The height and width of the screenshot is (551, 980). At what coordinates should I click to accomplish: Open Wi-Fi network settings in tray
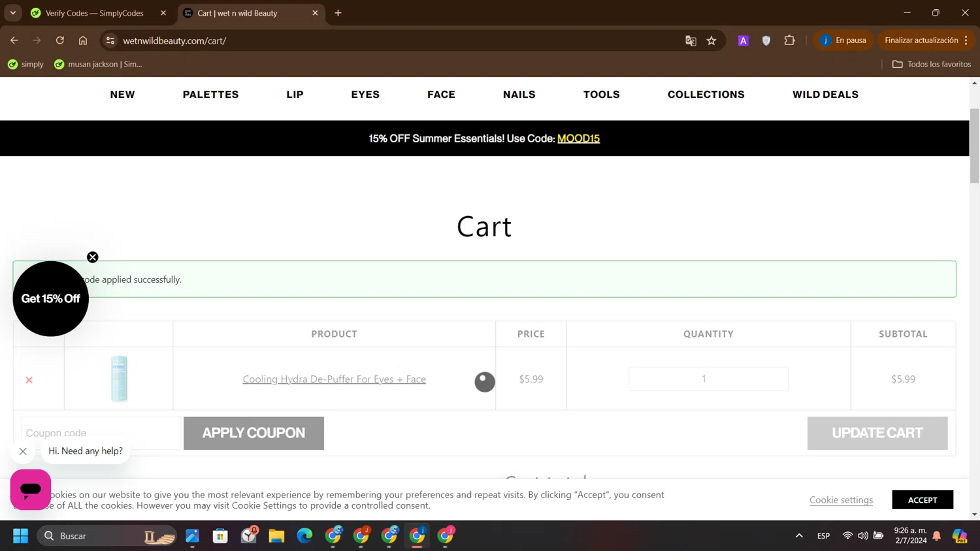pyautogui.click(x=847, y=536)
